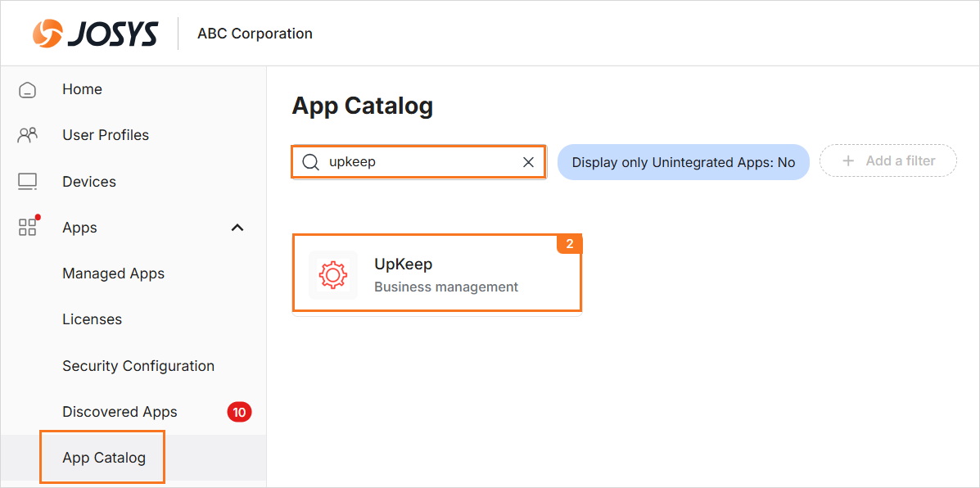Open Managed Apps
This screenshot has width=980, height=488.
[x=113, y=273]
